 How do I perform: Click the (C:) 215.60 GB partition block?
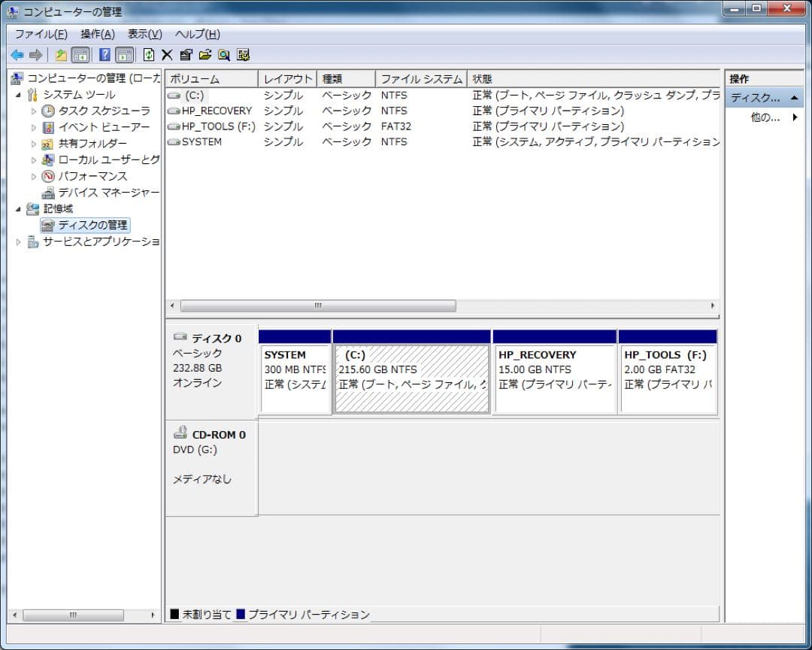coord(412,372)
